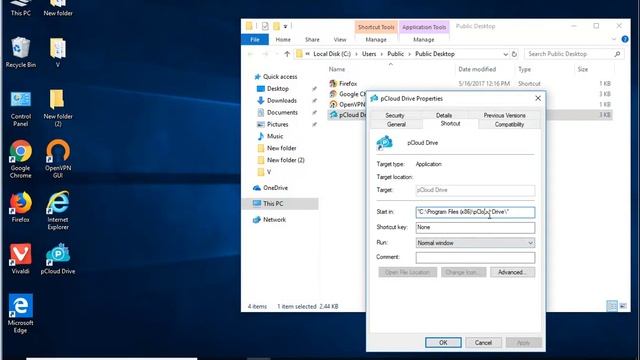The height and width of the screenshot is (360, 640).
Task: Open Manage under Application Tools
Action: point(424,40)
